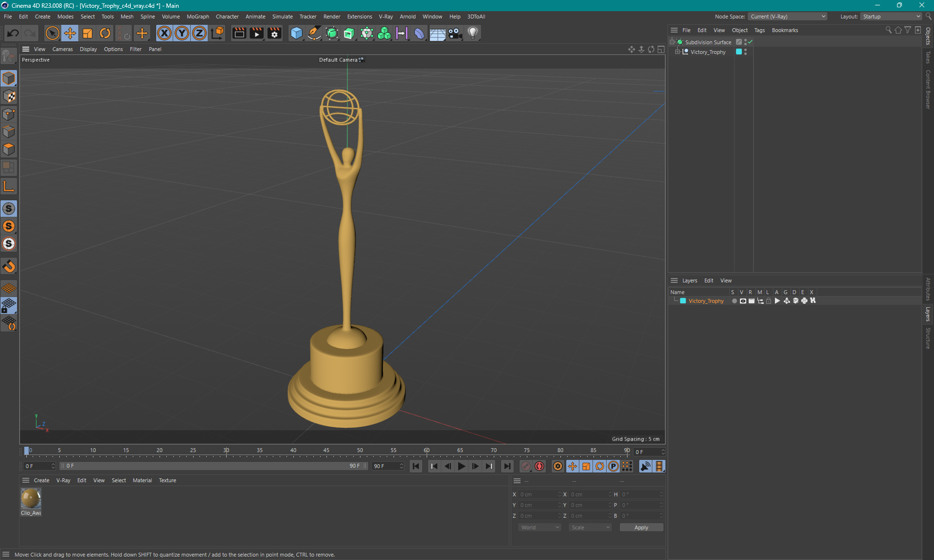Viewport: 934px width, 560px height.
Task: Toggle timeline sound playback speaker icon
Action: (646, 466)
